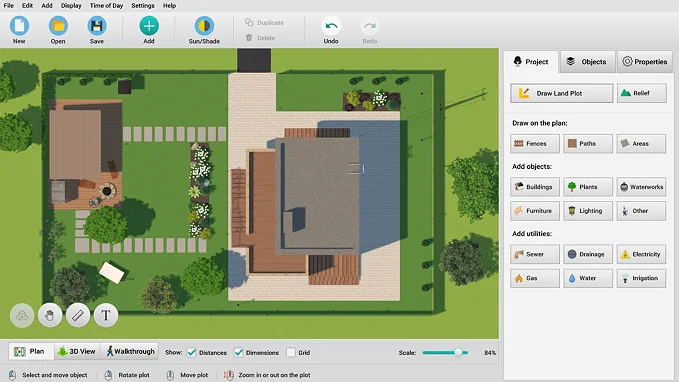Duplicate the selected object
This screenshot has width=679, height=382.
tap(265, 23)
